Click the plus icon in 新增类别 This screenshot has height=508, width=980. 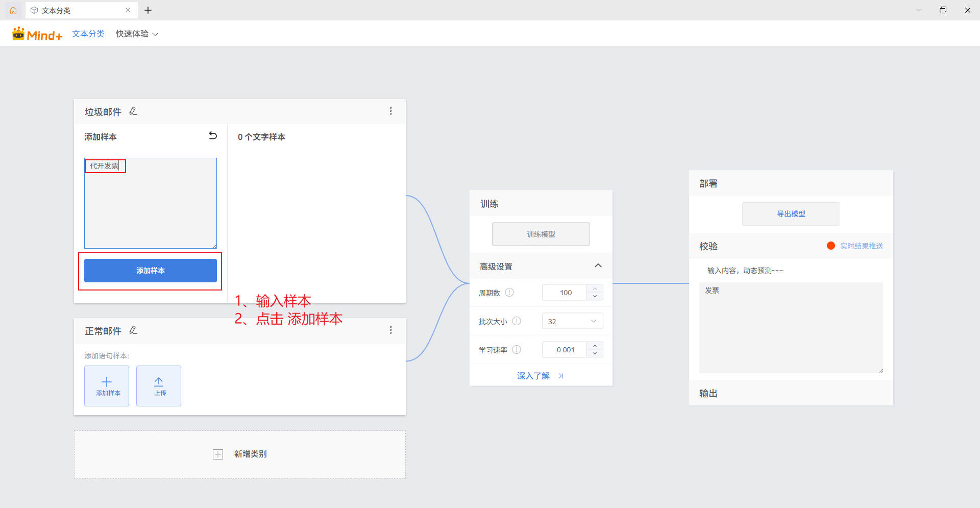tap(218, 454)
